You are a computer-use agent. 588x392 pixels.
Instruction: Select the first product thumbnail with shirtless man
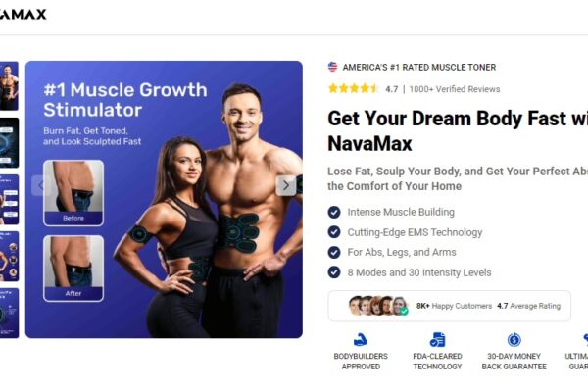(9, 86)
